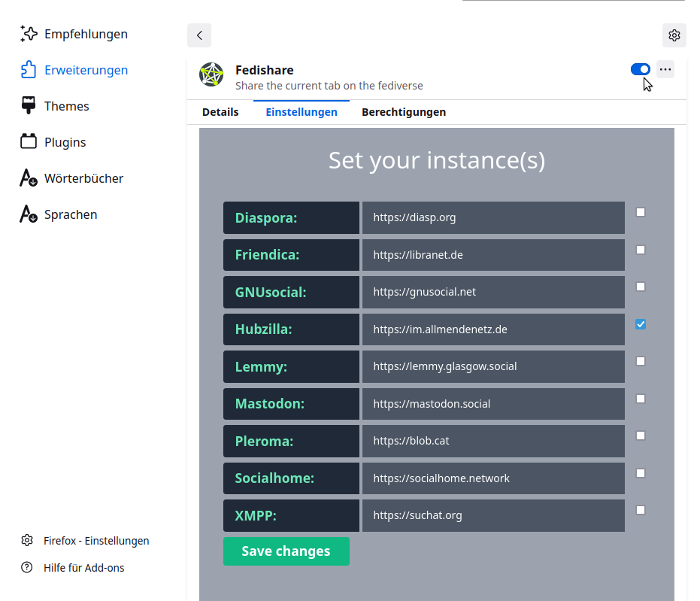Disable the Fedishare extension toggle

coord(640,69)
